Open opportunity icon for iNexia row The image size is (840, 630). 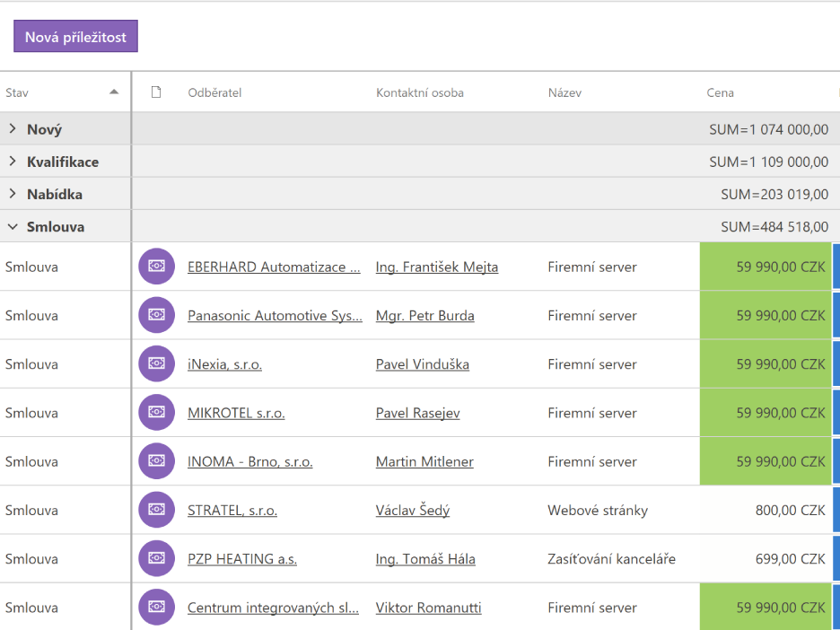[x=156, y=363]
